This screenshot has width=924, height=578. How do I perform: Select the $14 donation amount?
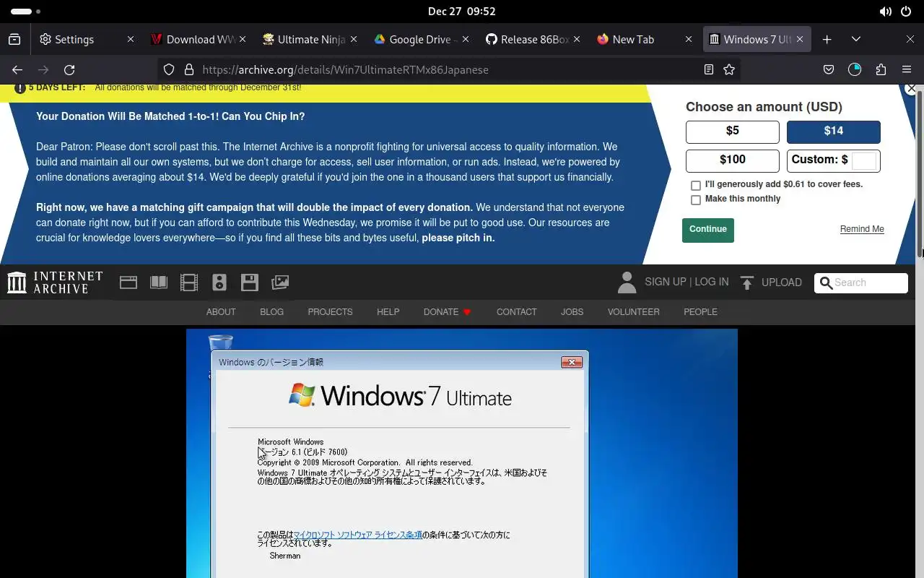tap(834, 132)
